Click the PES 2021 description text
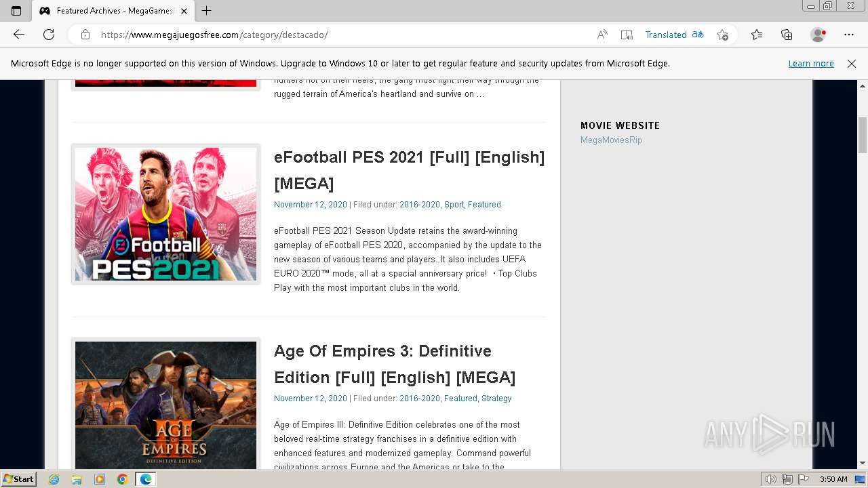The height and width of the screenshot is (488, 868). 408,260
